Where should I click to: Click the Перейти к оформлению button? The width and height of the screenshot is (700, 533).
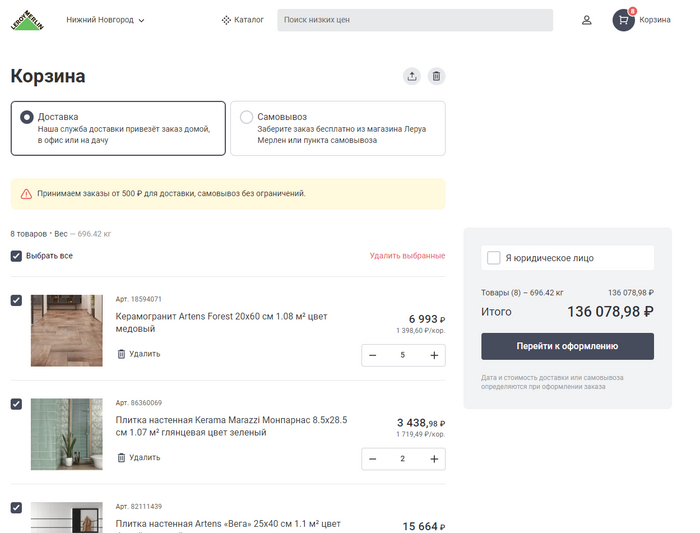[567, 346]
